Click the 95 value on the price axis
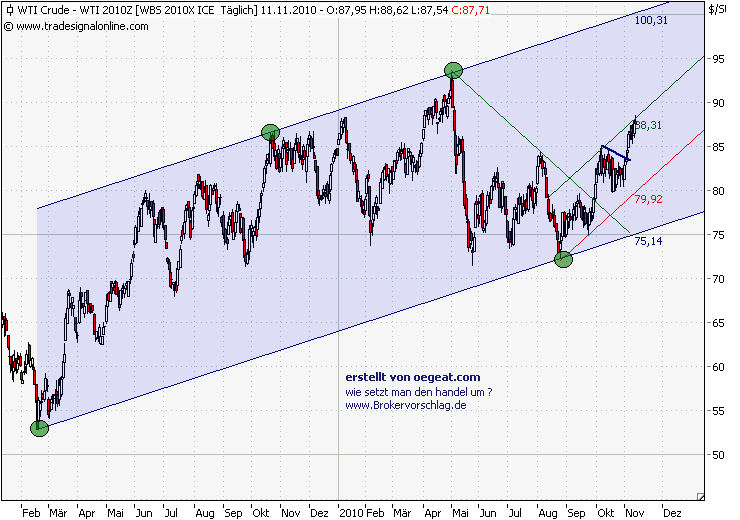 click(x=718, y=59)
